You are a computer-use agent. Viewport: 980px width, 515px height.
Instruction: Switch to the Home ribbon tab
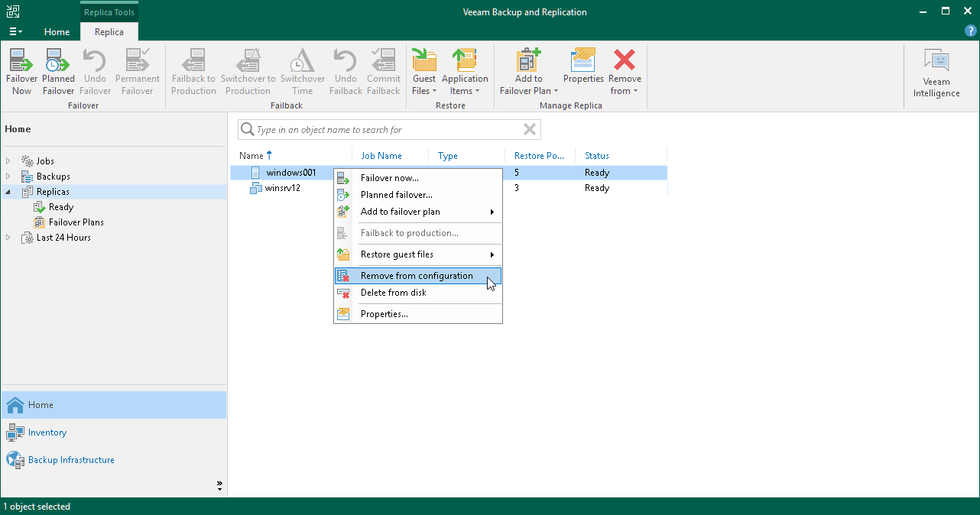click(57, 32)
